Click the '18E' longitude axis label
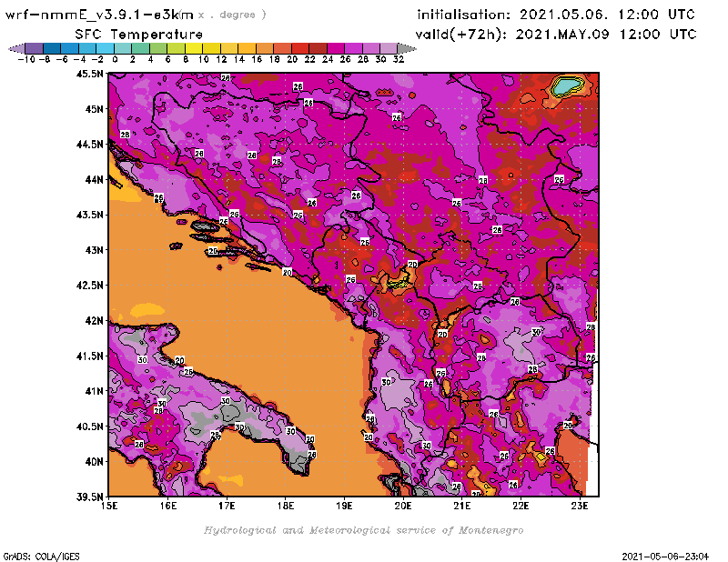 pyautogui.click(x=286, y=506)
